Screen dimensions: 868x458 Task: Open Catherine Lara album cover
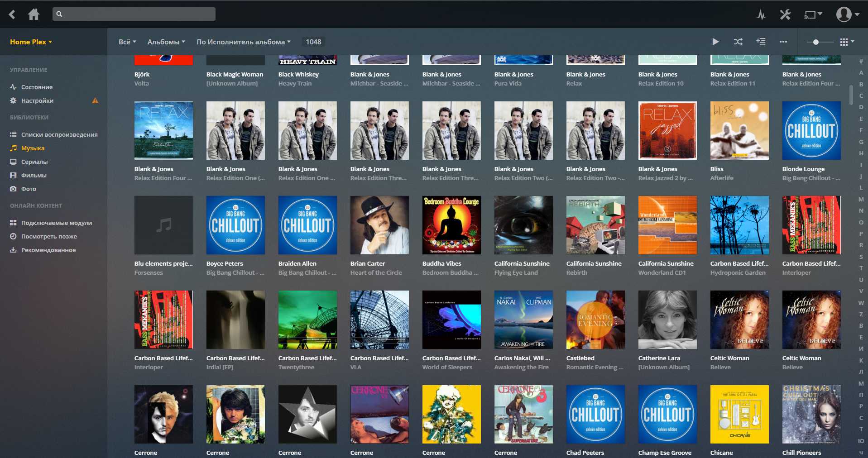pyautogui.click(x=667, y=320)
